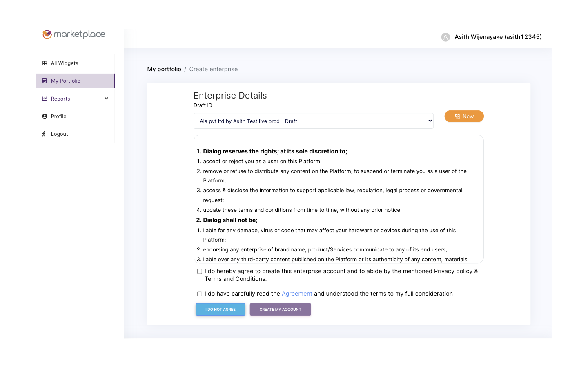Check the carefully read Agreement box
This screenshot has height=368, width=588.
[200, 294]
